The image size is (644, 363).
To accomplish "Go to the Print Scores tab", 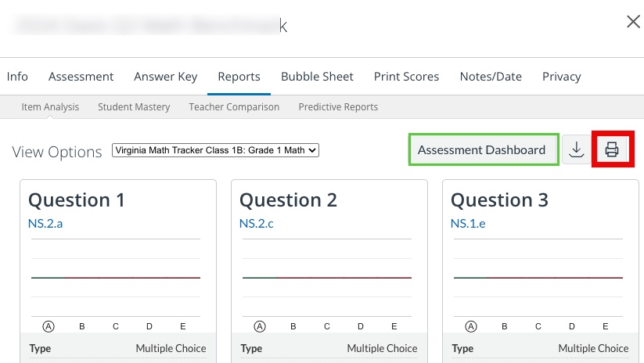I will tap(406, 77).
